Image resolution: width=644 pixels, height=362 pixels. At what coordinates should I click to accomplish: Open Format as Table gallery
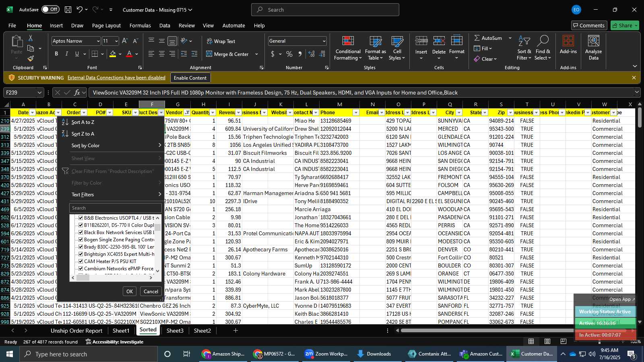click(375, 48)
